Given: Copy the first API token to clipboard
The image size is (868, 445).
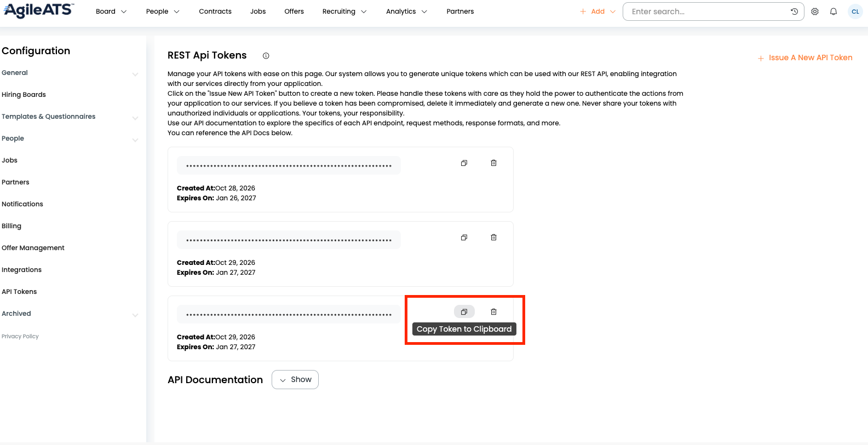Looking at the screenshot, I should point(464,163).
